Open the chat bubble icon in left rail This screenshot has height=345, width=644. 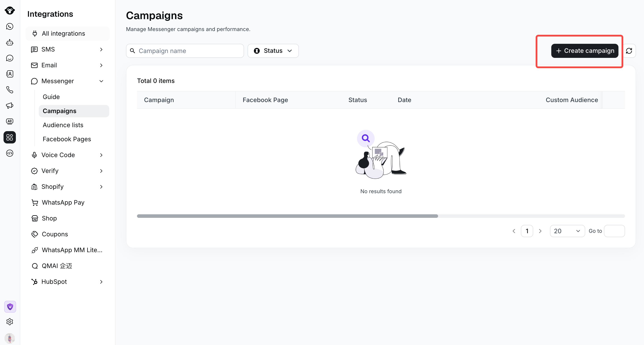pyautogui.click(x=9, y=58)
